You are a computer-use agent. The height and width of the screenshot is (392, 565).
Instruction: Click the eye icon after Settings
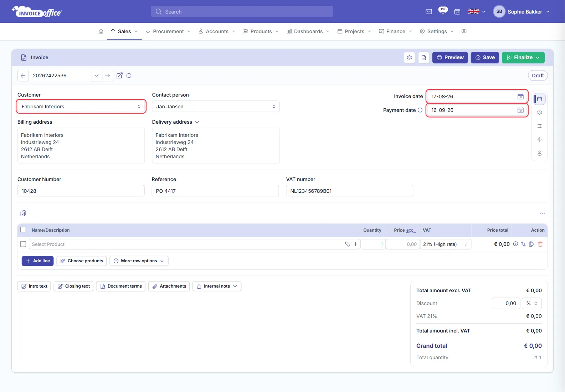464,31
